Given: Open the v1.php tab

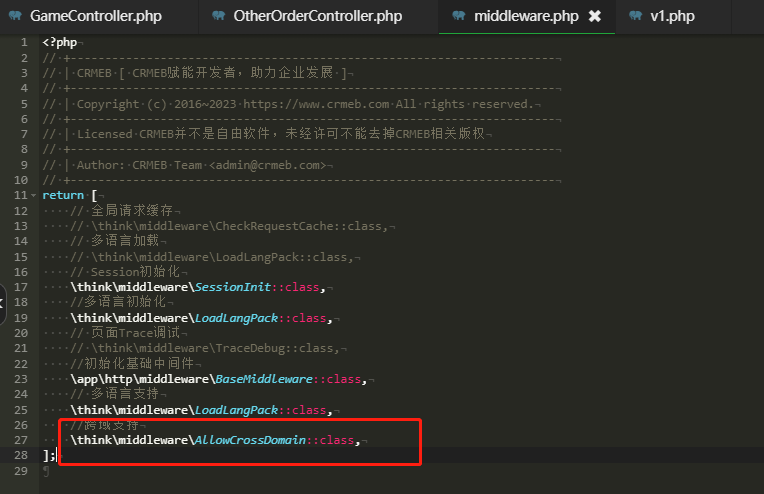Looking at the screenshot, I should (x=672, y=16).
